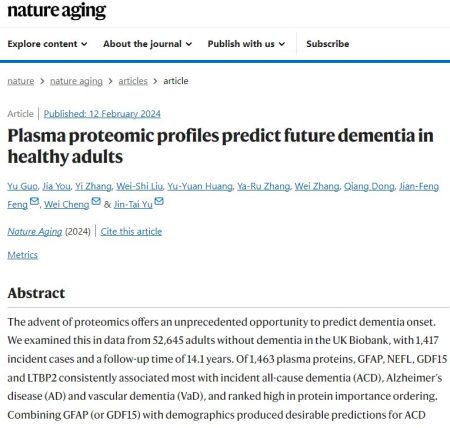Click the email icon beside Jian-Feng Feng
The width and height of the screenshot is (450, 428).
[x=34, y=201]
